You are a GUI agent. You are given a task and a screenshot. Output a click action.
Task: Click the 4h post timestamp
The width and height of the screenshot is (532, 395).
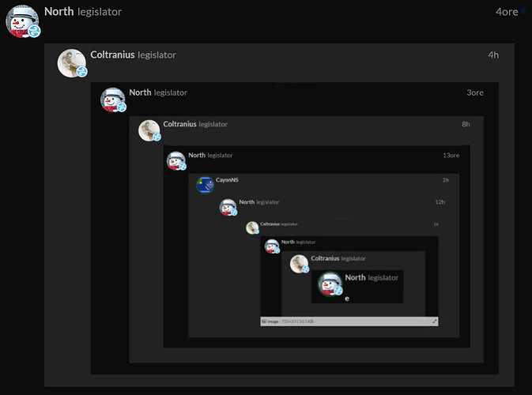(493, 55)
